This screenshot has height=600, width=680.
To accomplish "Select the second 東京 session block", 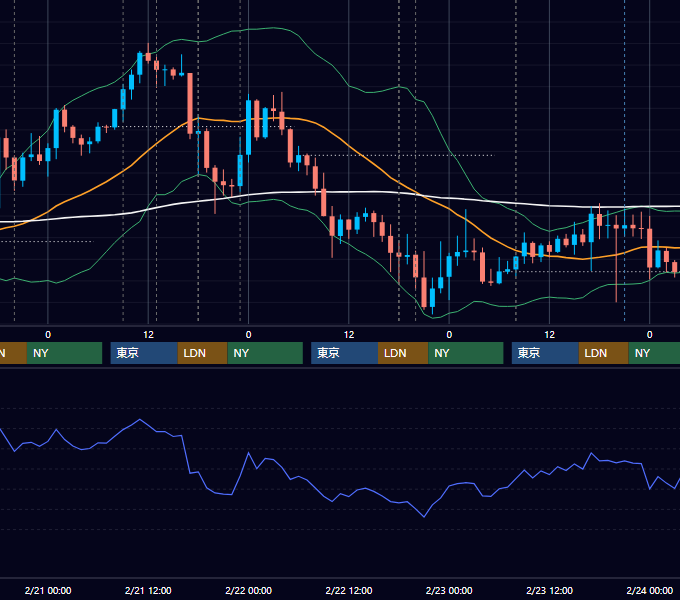I will pos(345,353).
